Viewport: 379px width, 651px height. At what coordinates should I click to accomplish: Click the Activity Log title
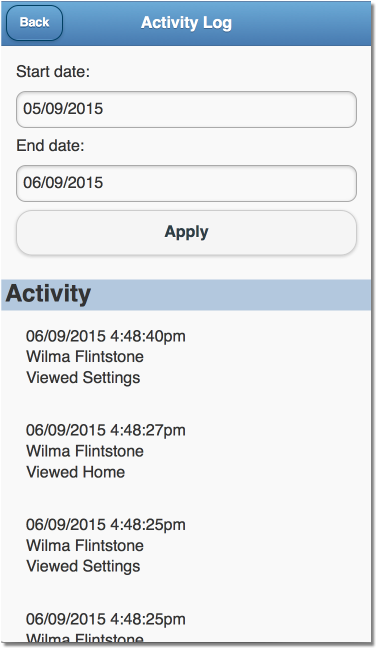(x=186, y=23)
